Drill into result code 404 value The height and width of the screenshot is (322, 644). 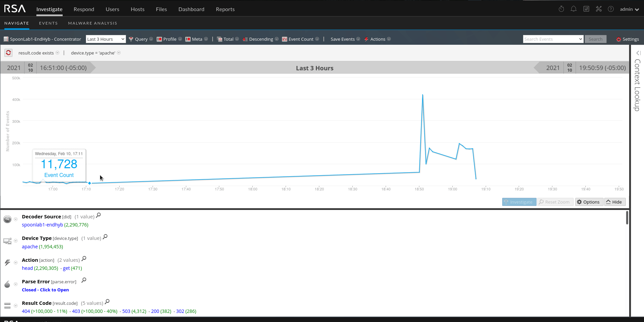click(x=26, y=311)
